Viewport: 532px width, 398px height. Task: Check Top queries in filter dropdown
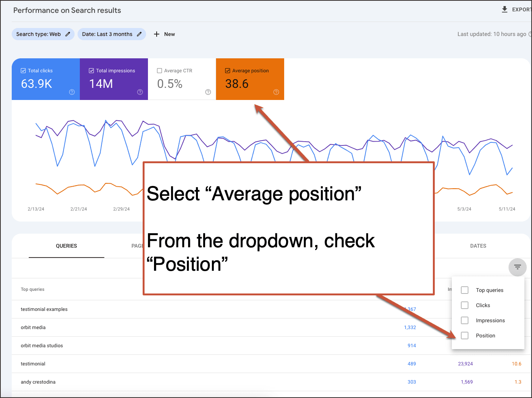(465, 290)
